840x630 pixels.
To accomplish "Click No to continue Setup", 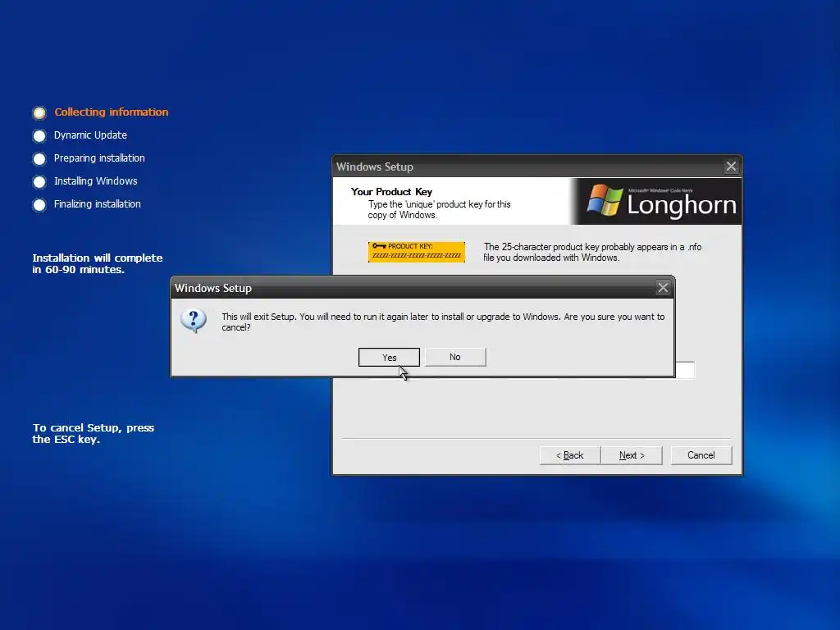I will (455, 357).
